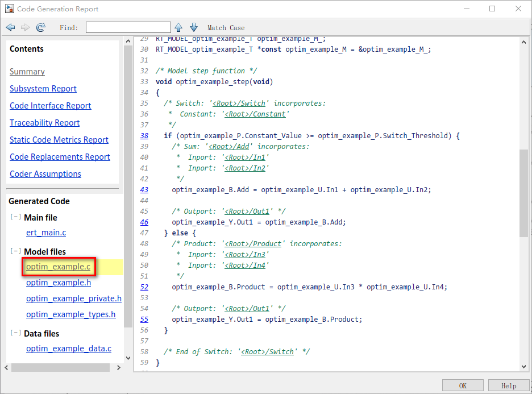Follow <Root>/Constant block link

click(x=255, y=114)
